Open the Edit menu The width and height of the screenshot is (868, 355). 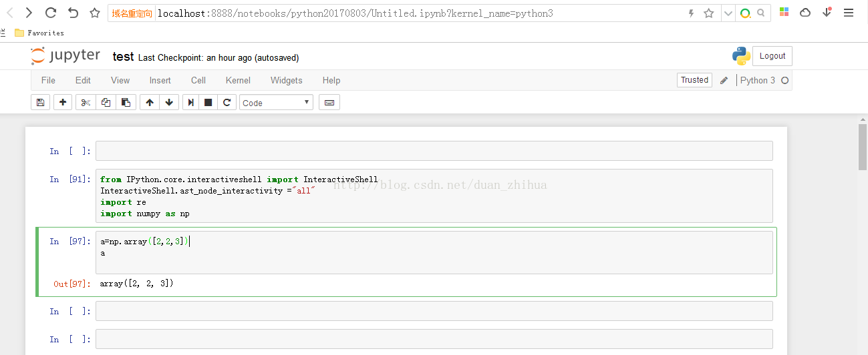click(83, 80)
